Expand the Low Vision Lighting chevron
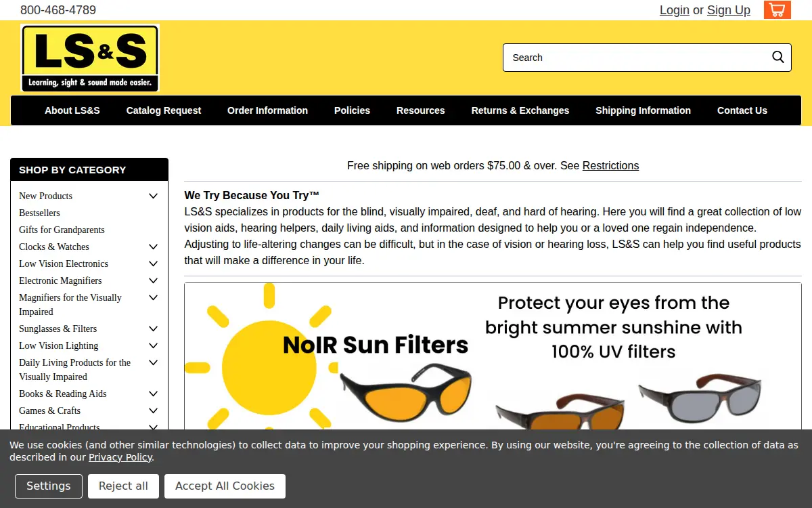 coord(153,345)
